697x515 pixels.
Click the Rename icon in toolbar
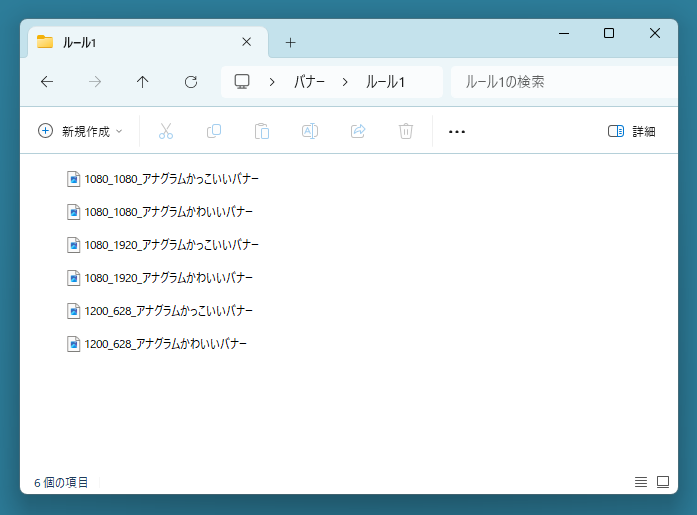pos(310,131)
